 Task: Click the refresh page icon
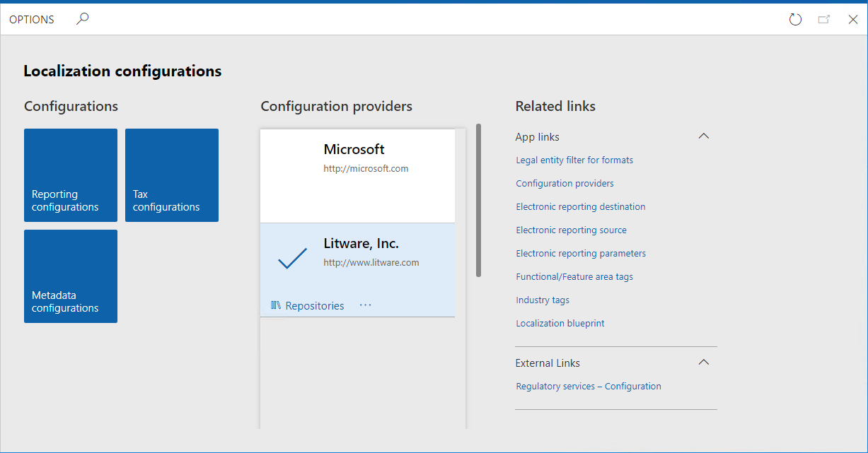(795, 20)
